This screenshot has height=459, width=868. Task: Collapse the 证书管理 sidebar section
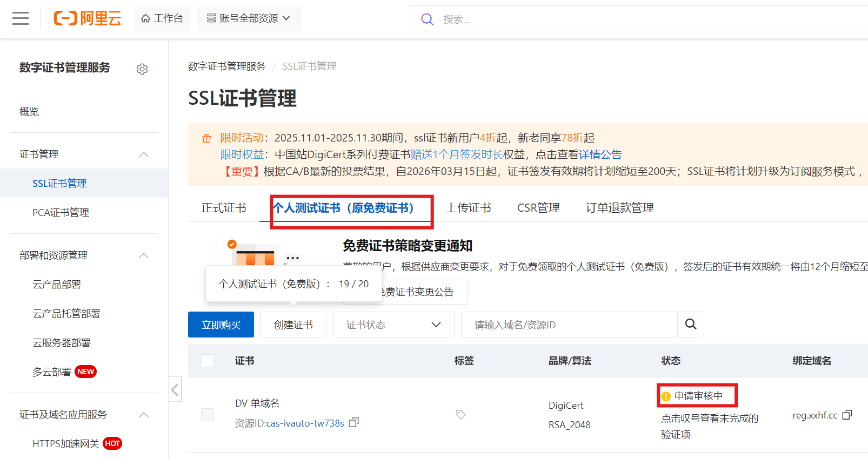[144, 154]
